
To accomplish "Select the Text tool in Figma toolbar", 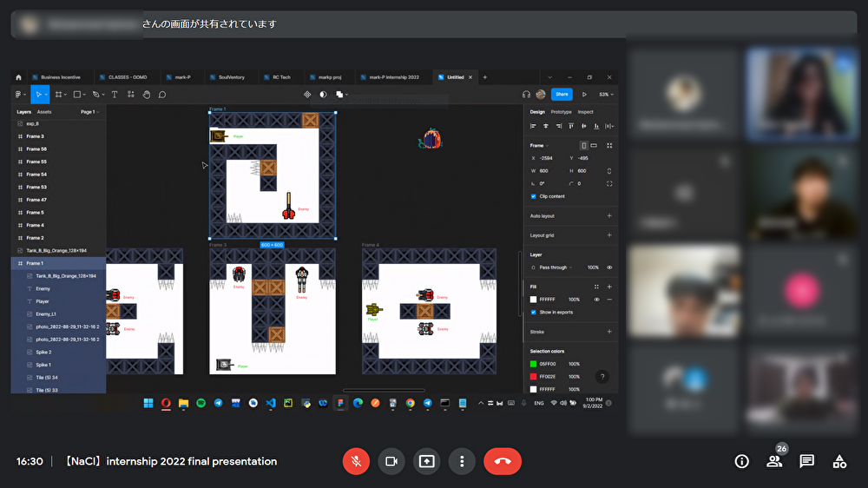I will pos(115,95).
